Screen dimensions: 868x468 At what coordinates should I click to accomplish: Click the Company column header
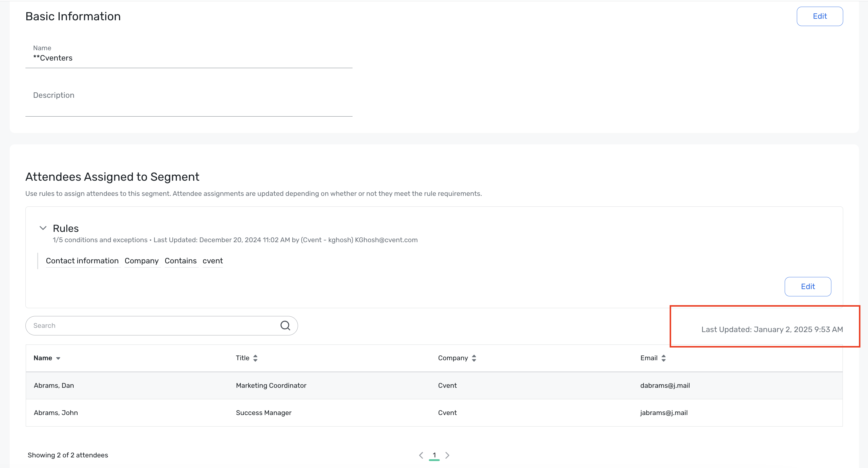tap(453, 358)
